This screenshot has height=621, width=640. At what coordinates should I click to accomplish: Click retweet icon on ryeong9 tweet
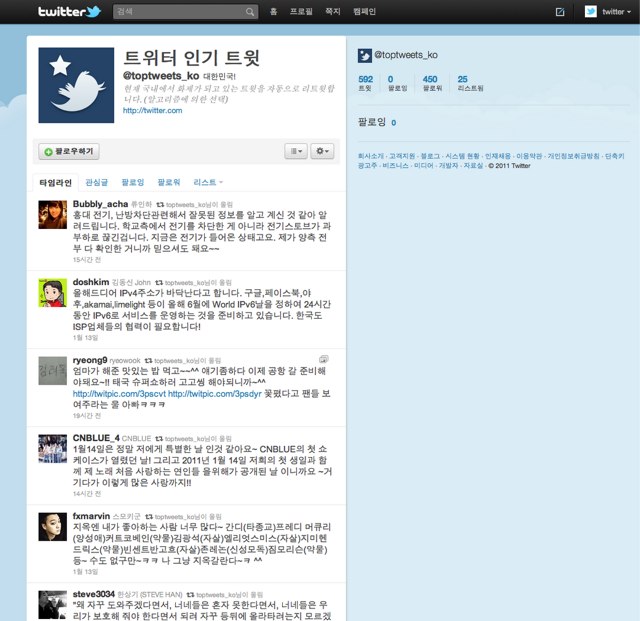coord(149,361)
